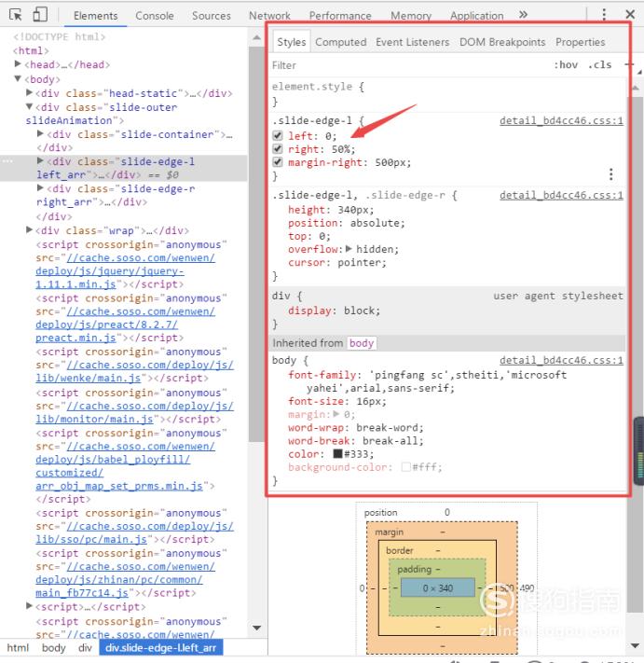Open the arr_obj_map_set_prms.min.js link
The image size is (644, 663).
click(126, 466)
